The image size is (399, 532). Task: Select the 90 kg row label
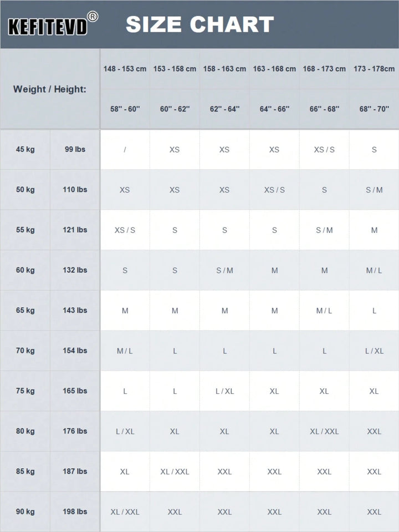[25, 511]
